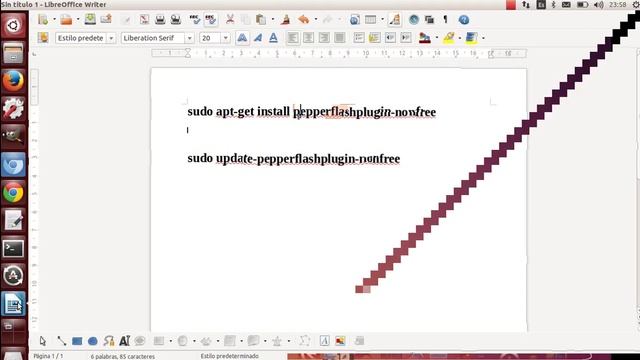640x360 pixels.
Task: Open the Styles and formatting icon
Action: [43, 38]
